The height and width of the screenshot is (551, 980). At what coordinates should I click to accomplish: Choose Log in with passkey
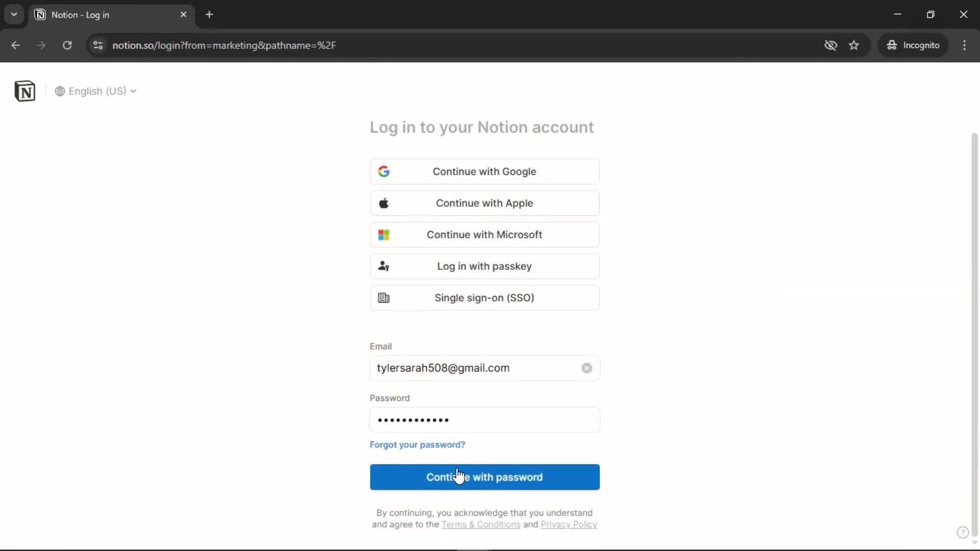coord(484,266)
